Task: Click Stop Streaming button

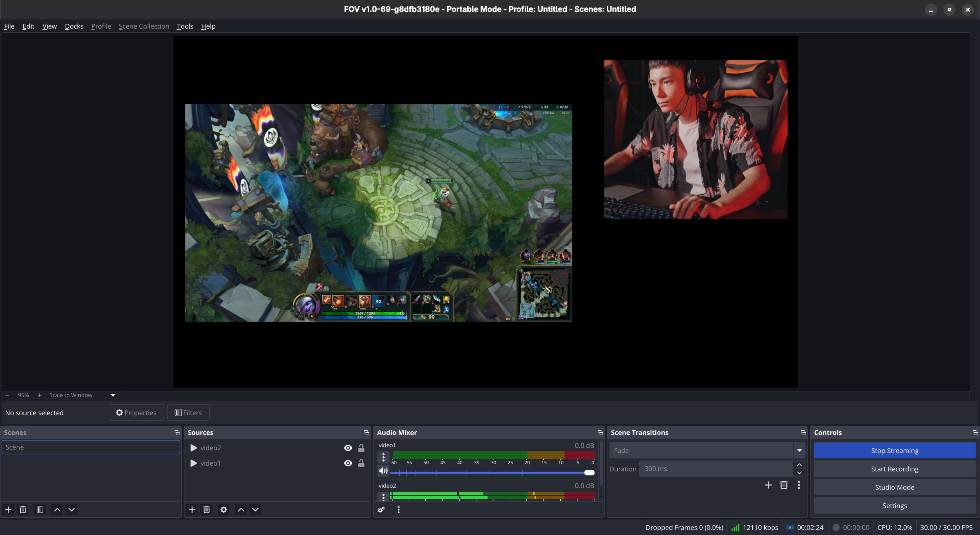Action: pyautogui.click(x=895, y=451)
